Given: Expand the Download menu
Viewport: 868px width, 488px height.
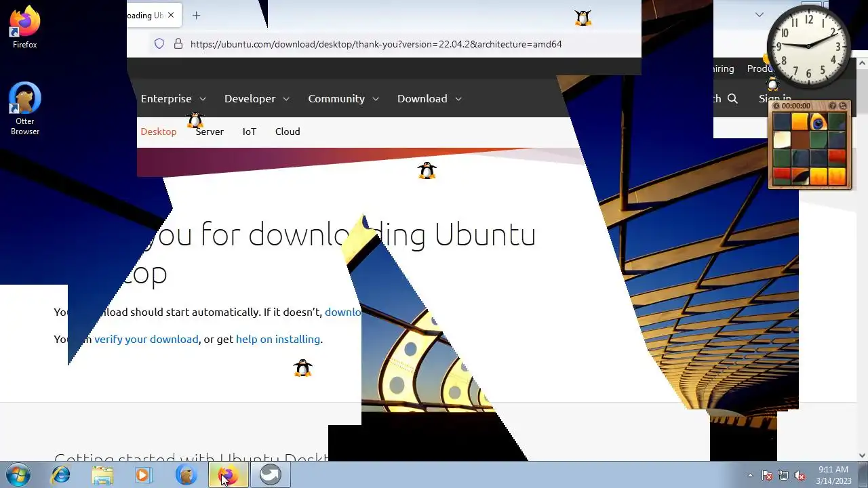Looking at the screenshot, I should [x=429, y=98].
